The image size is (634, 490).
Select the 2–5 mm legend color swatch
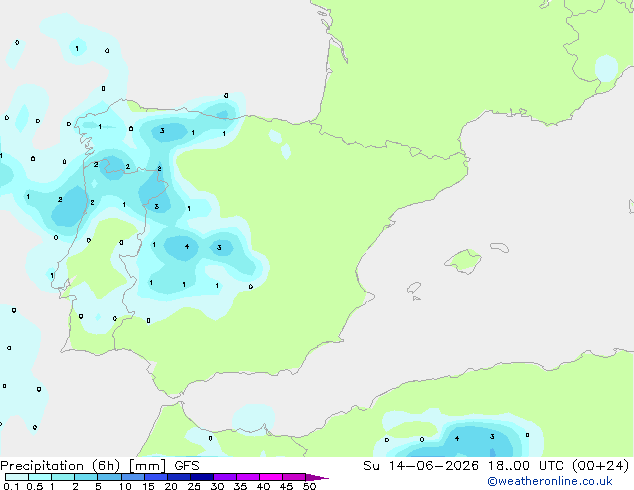coord(86,477)
